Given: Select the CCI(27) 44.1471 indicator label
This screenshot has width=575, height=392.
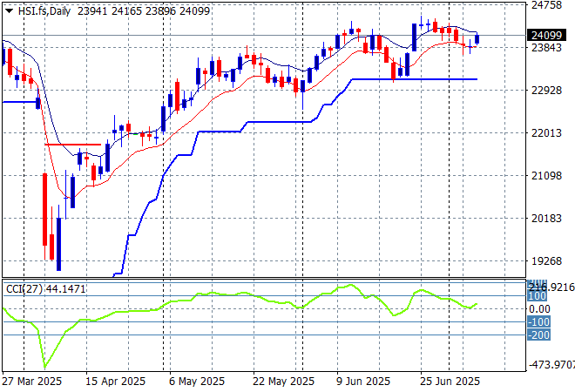Looking at the screenshot, I should pos(45,289).
